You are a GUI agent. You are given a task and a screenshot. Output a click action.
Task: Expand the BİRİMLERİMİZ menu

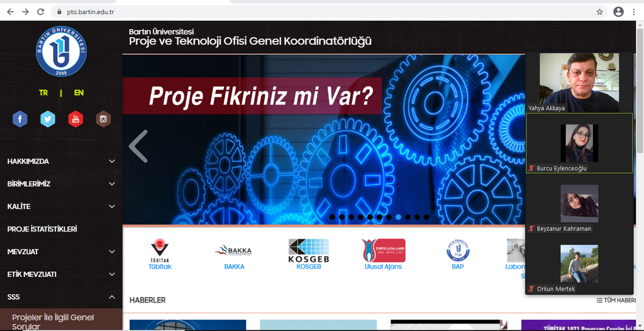pyautogui.click(x=61, y=184)
